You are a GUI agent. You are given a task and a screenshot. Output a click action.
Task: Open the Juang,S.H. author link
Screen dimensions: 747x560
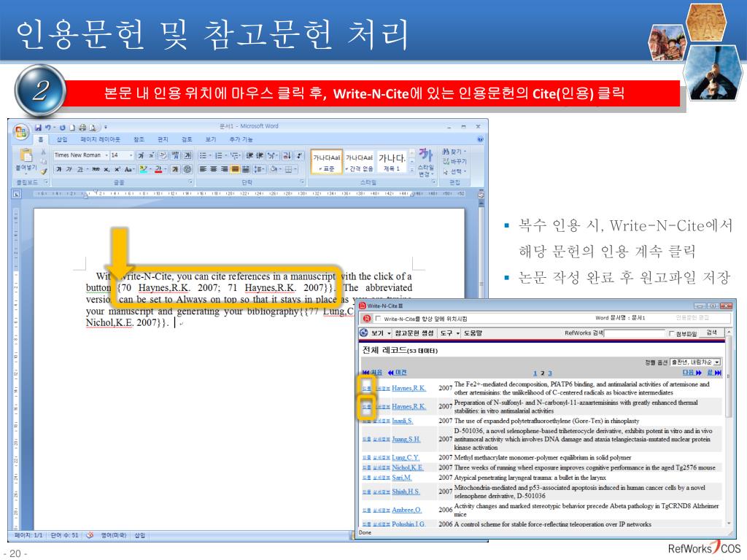[x=406, y=439]
